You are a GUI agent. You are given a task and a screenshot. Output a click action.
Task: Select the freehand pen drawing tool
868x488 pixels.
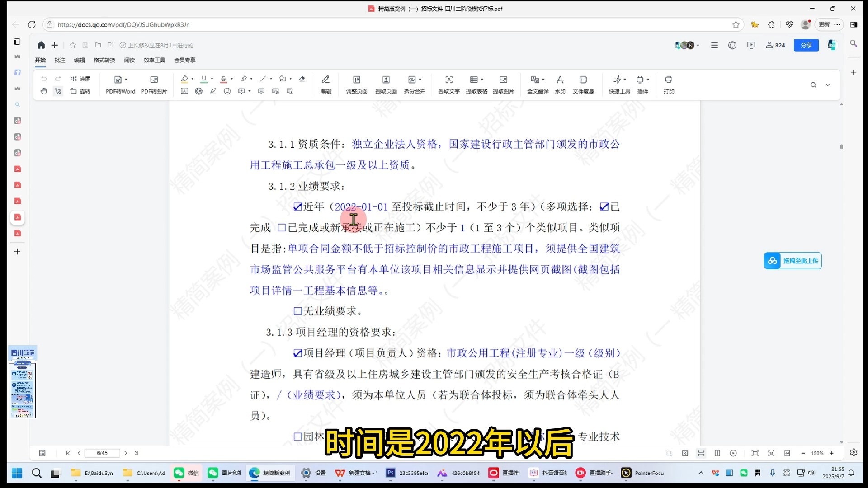[x=244, y=79]
